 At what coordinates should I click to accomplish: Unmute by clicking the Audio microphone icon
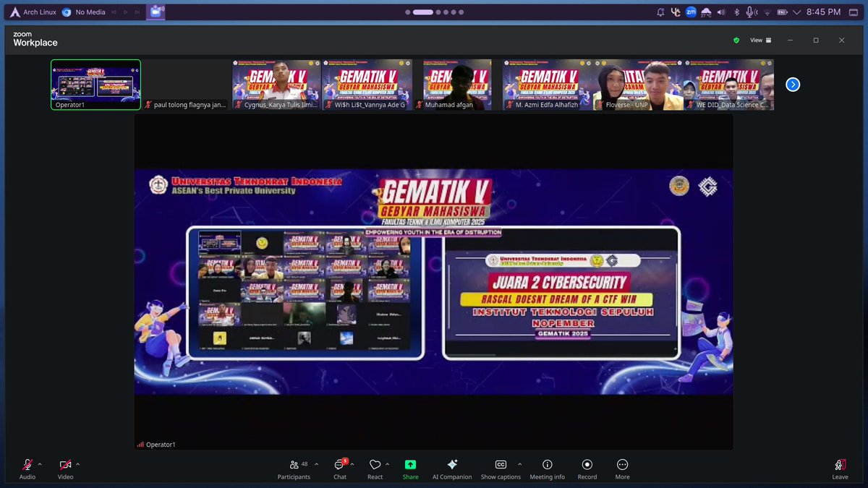pos(27,464)
